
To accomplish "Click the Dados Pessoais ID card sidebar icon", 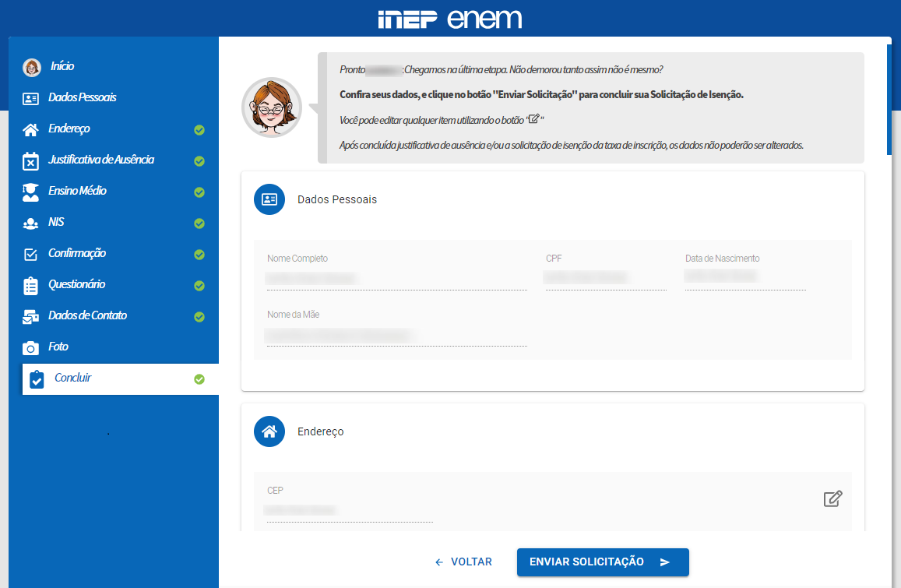I will tap(30, 99).
